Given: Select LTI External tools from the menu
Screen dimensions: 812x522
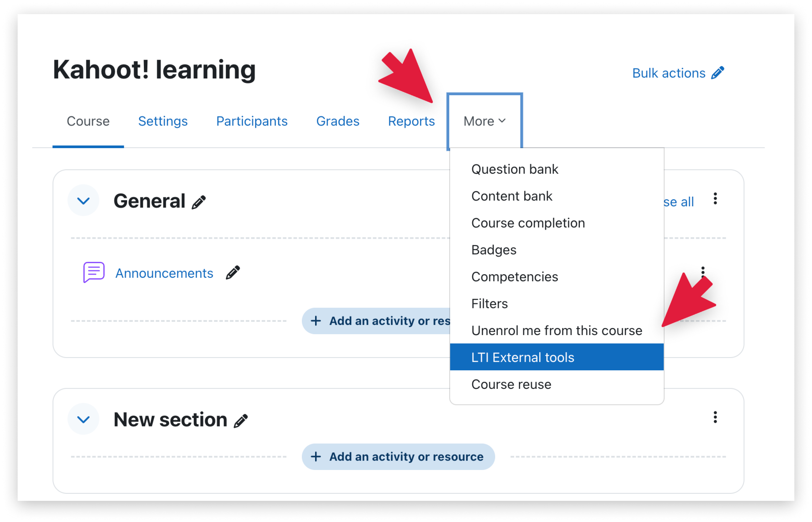Looking at the screenshot, I should pyautogui.click(x=557, y=357).
